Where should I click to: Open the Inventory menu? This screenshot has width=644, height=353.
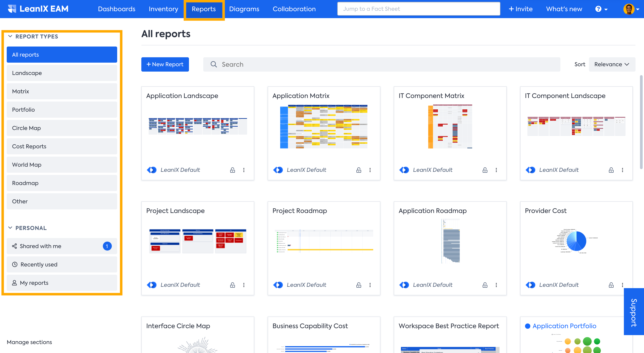pos(163,9)
